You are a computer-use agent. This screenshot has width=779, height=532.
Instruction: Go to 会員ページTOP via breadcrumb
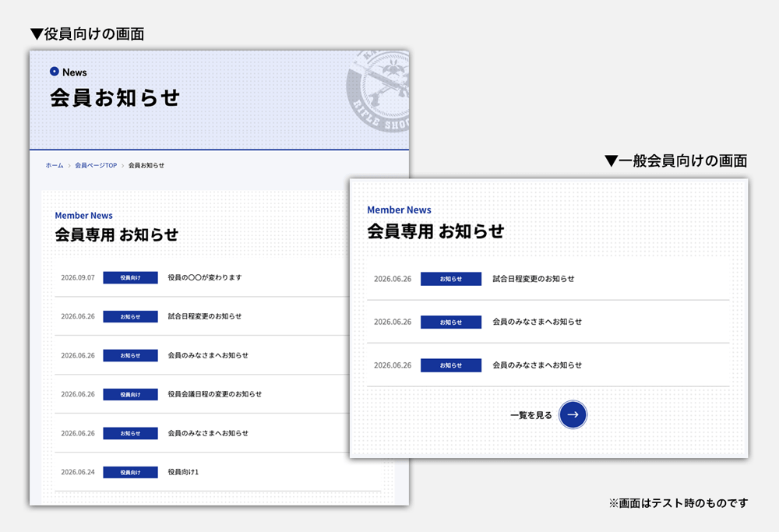coord(96,165)
